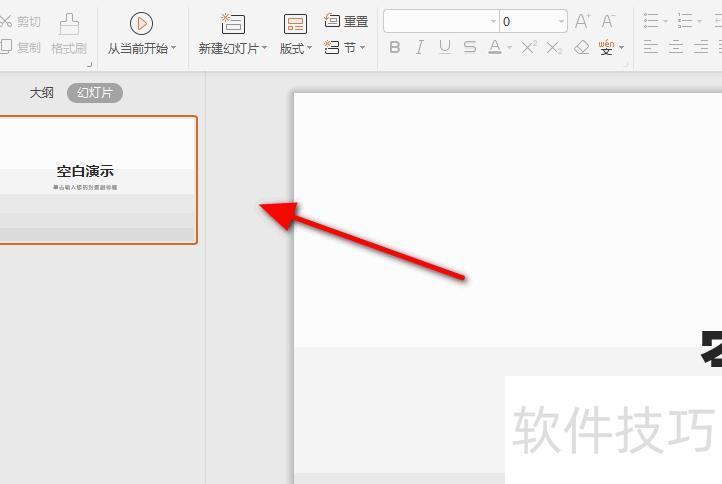Open font group dialog launcher
The width and height of the screenshot is (722, 484).
point(626,65)
